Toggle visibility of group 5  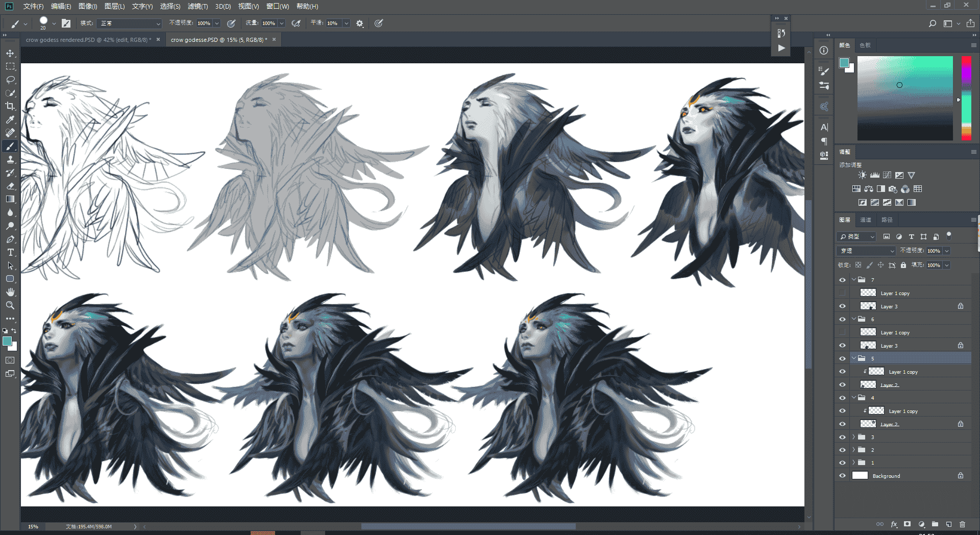(842, 358)
